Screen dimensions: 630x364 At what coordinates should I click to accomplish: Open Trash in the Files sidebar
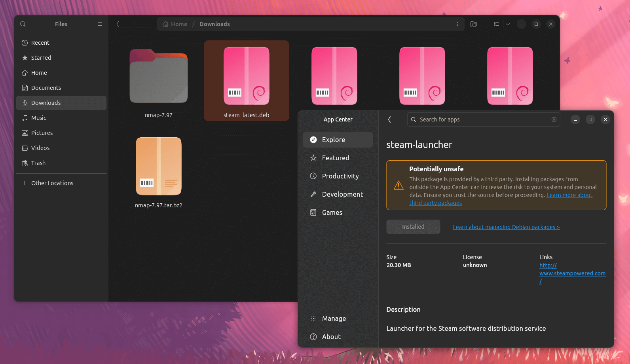pos(61,163)
